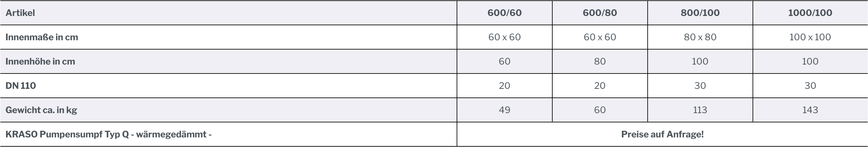The width and height of the screenshot is (868, 147).
Task: Select the 1000/100 column header
Action: point(810,13)
